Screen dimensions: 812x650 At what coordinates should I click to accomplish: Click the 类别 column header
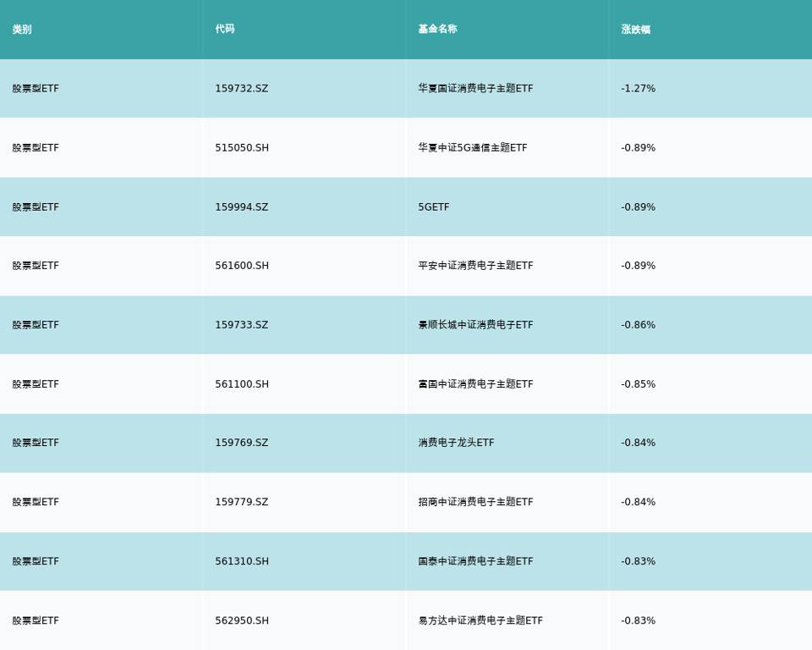(22, 30)
